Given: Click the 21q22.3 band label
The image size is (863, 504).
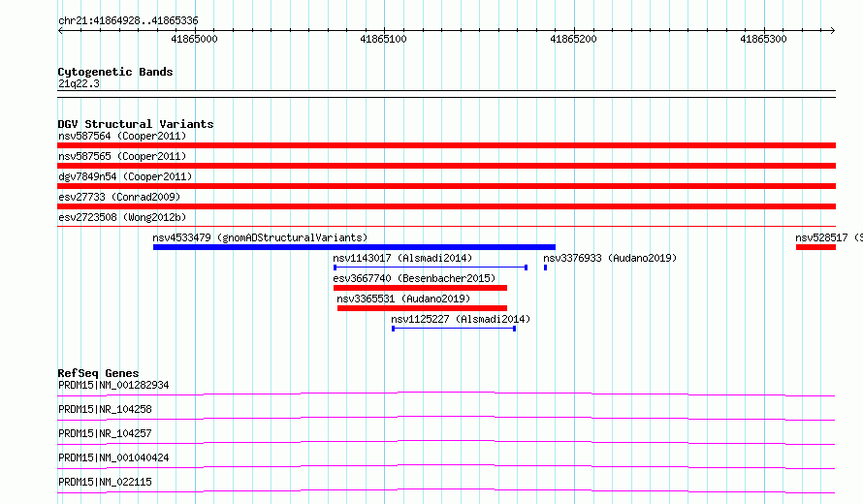Looking at the screenshot, I should pyautogui.click(x=79, y=83).
